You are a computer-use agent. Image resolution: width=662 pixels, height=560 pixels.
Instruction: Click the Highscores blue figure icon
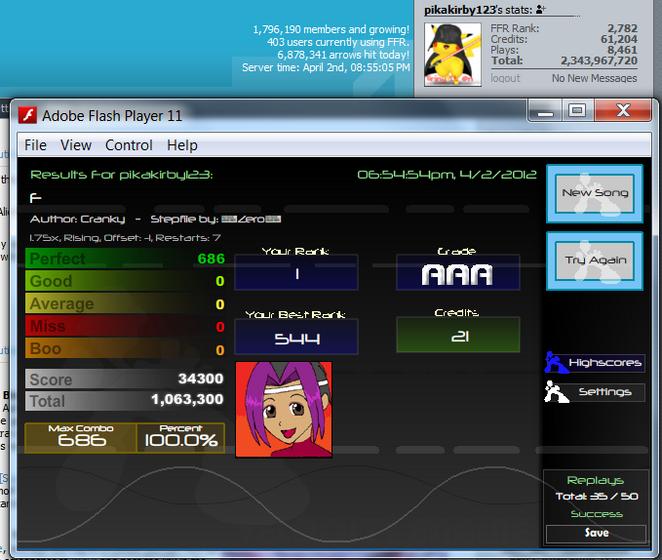556,362
